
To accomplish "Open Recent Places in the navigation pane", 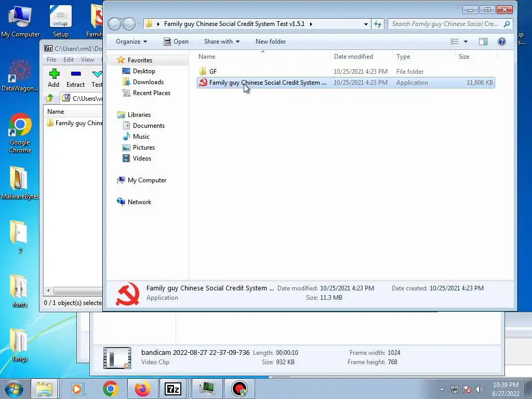I will click(x=146, y=92).
